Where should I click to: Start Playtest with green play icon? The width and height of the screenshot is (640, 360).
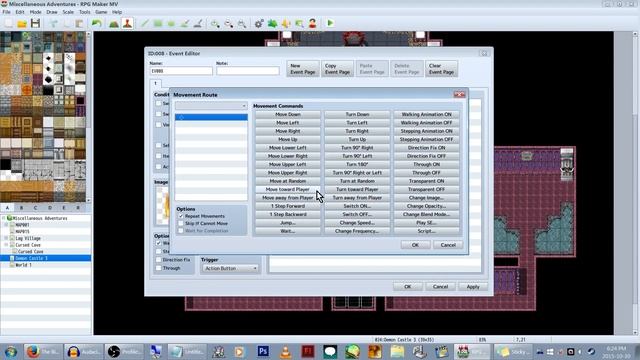click(x=330, y=23)
